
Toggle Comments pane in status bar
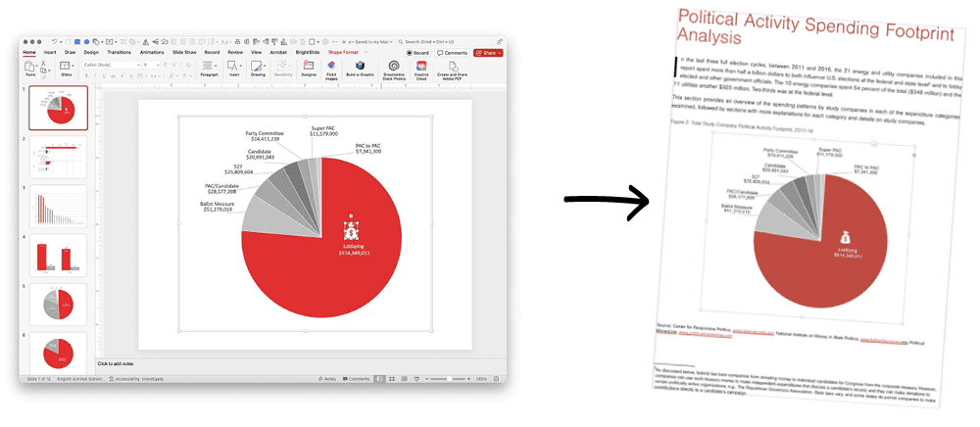[x=357, y=379]
